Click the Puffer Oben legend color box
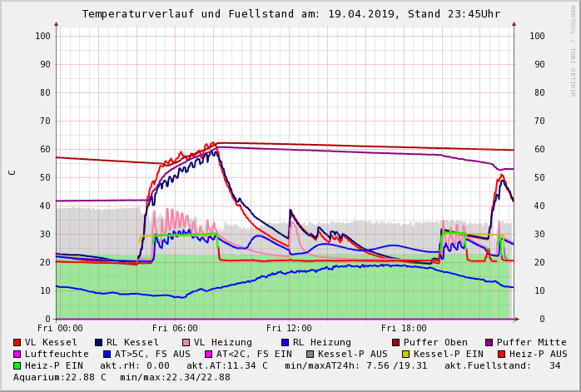 (396, 342)
